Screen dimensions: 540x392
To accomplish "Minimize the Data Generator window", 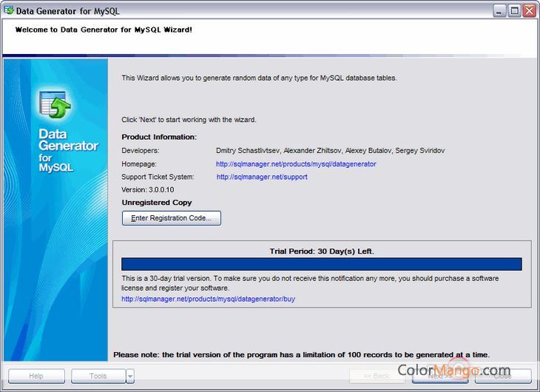I will [499, 11].
